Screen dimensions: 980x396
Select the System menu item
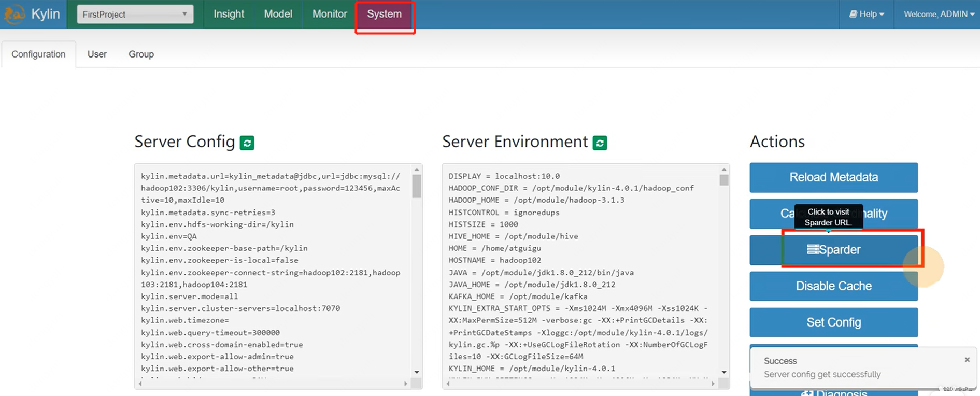pyautogui.click(x=385, y=14)
